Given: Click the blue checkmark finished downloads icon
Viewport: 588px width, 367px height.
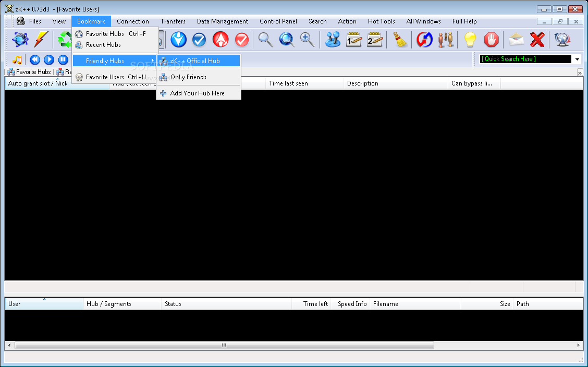Looking at the screenshot, I should point(199,40).
